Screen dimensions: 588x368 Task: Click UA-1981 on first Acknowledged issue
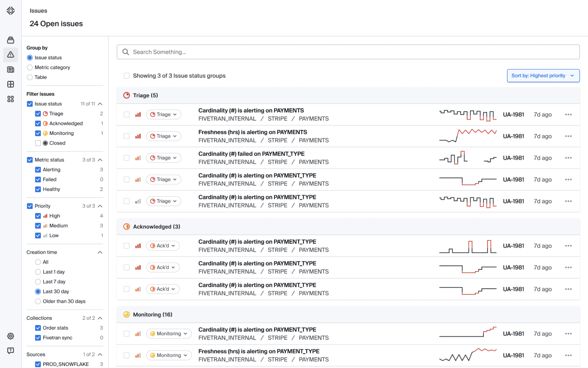tap(513, 246)
